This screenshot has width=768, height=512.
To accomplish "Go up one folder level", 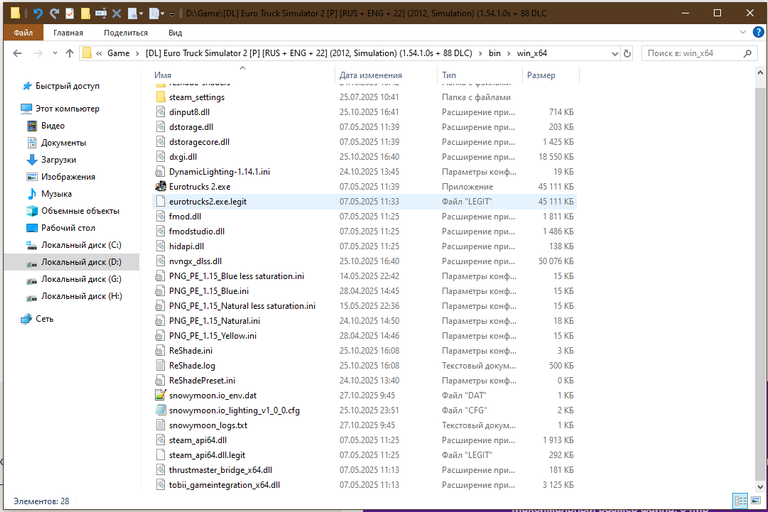I will 70,53.
